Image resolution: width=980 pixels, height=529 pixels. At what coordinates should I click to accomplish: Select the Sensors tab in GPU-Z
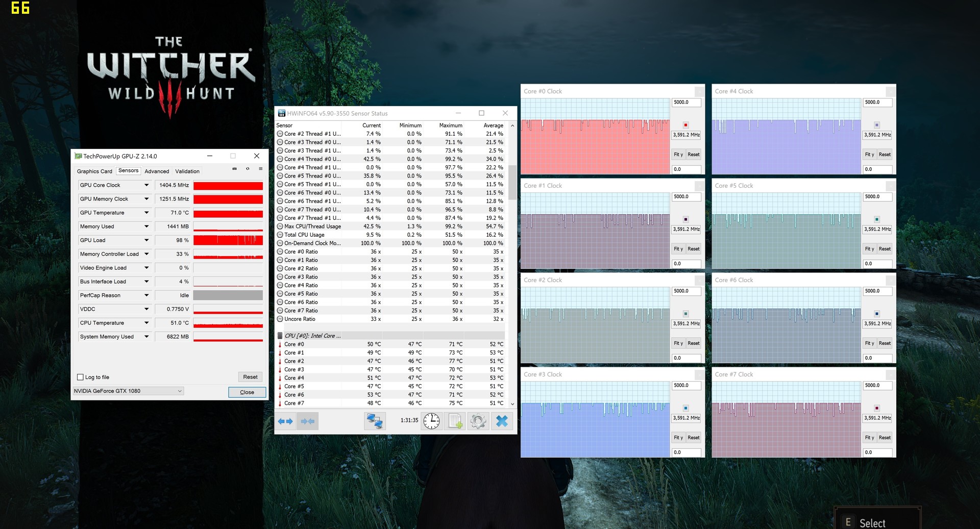(129, 171)
